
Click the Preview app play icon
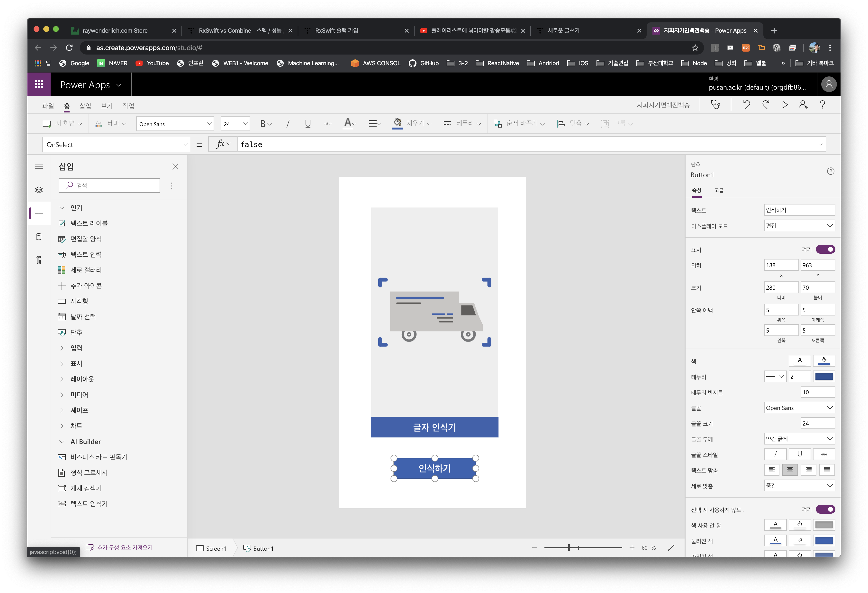click(x=785, y=105)
